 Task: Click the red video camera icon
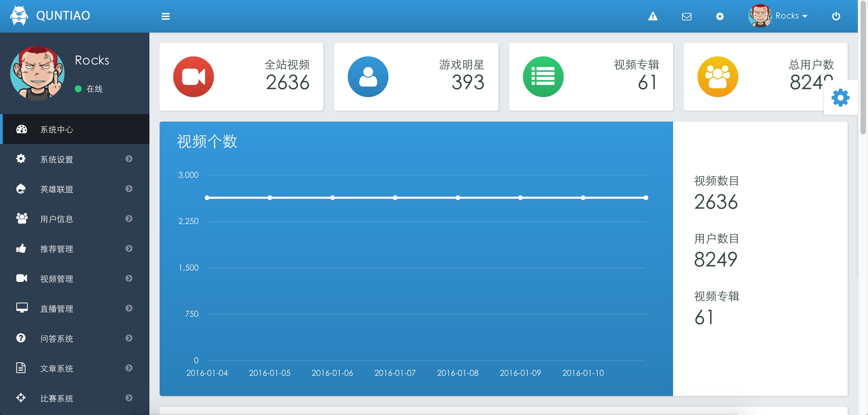pos(193,77)
